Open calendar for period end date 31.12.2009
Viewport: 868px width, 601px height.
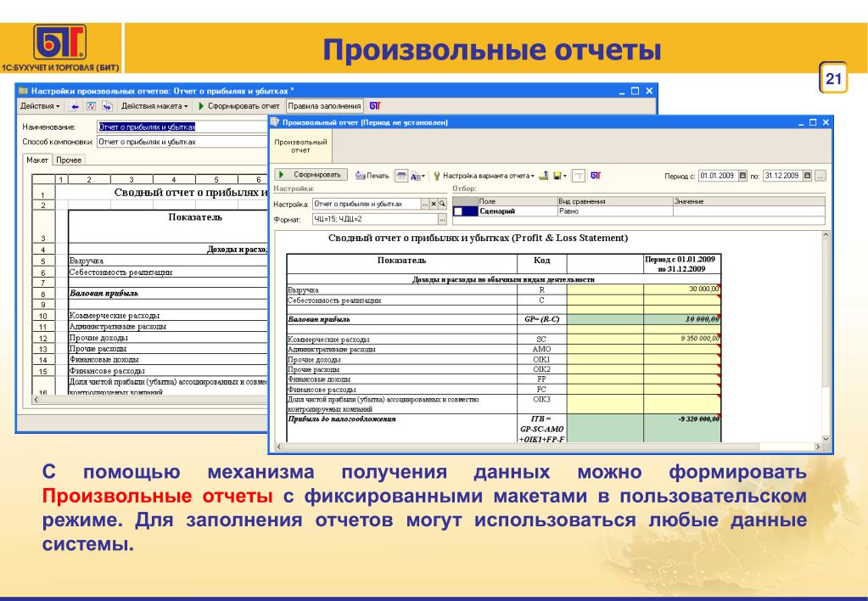coord(808,176)
